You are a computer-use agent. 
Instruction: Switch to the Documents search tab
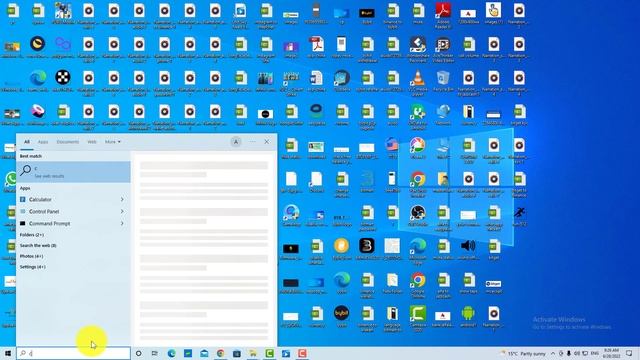(68, 142)
